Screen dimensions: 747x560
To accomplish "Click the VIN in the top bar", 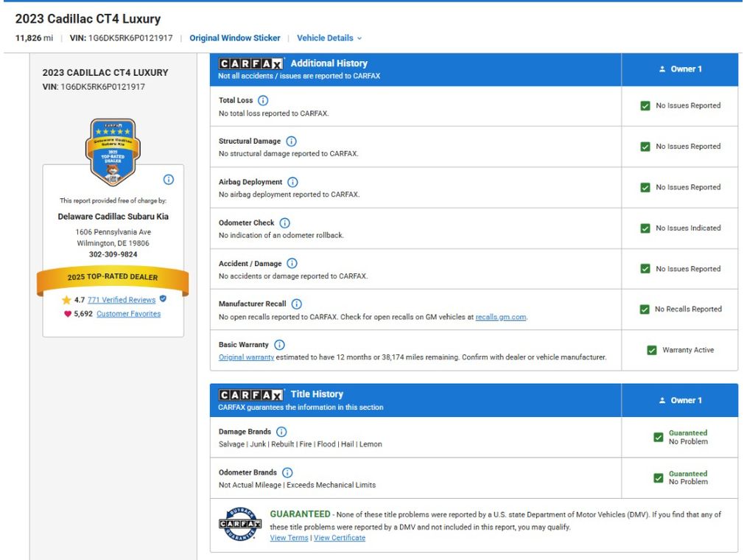I will click(x=121, y=38).
